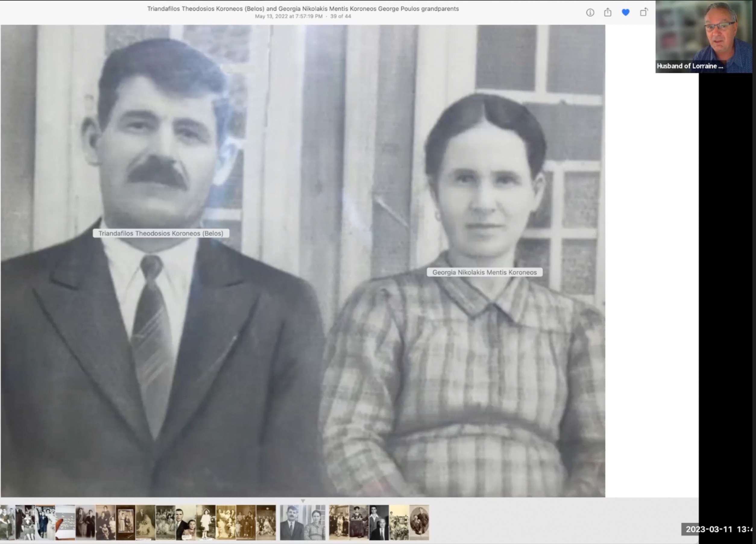Click the hand holding paper thumbnail

(65, 522)
